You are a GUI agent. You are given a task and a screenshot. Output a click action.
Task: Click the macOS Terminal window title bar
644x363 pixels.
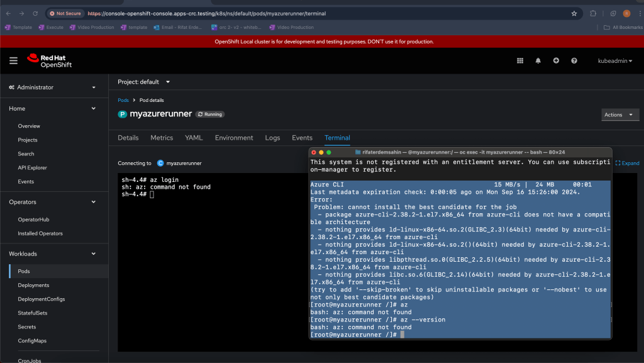pyautogui.click(x=460, y=152)
